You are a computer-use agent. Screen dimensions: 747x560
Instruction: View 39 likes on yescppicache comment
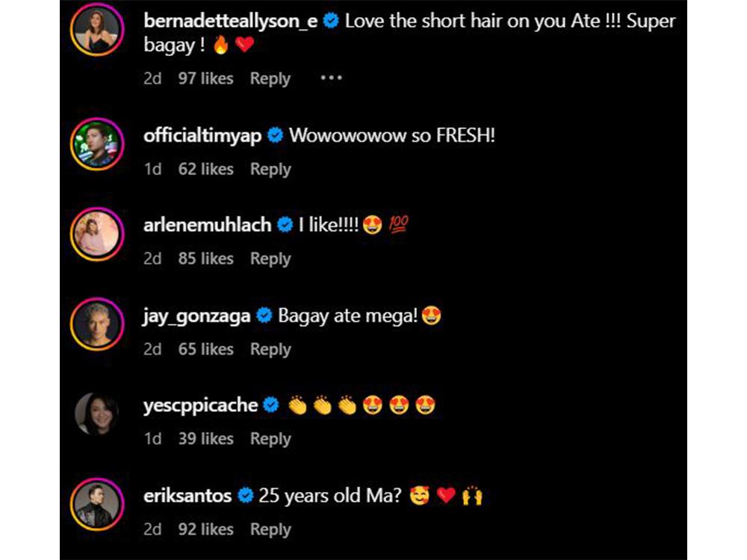(205, 439)
